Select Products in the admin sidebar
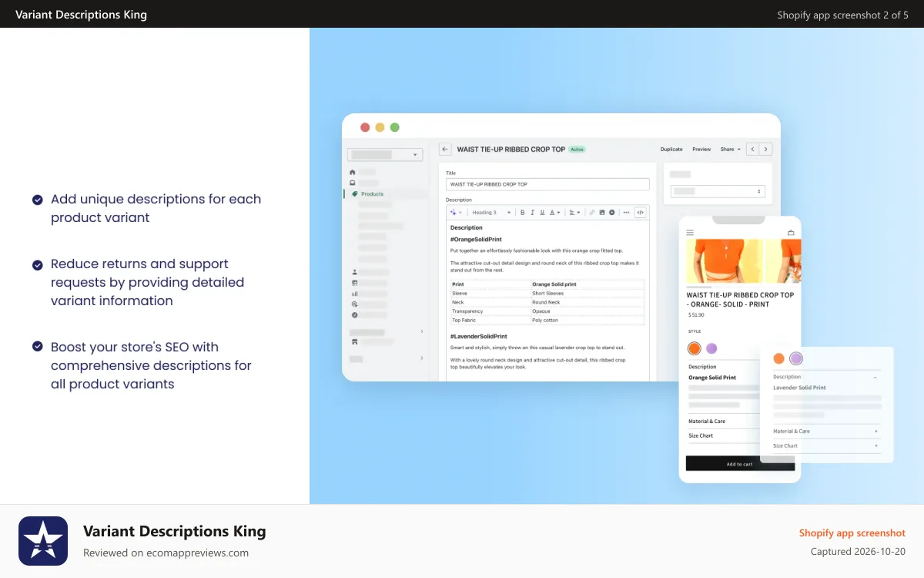The width and height of the screenshot is (924, 578). pos(373,194)
